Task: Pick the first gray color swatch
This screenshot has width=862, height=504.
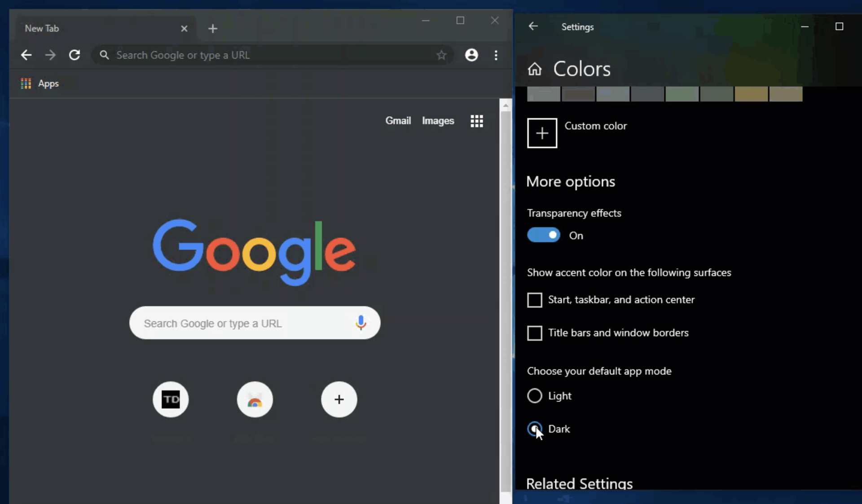Action: pos(543,94)
